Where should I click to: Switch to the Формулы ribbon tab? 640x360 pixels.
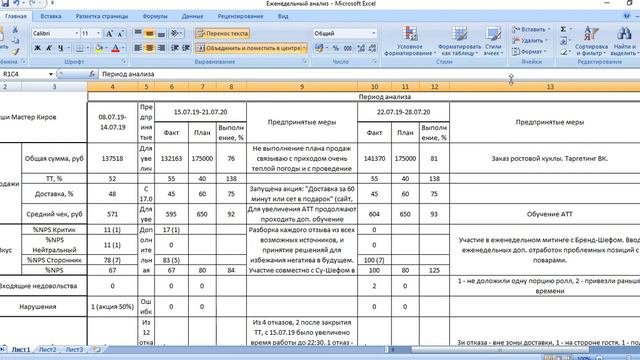[x=155, y=16]
